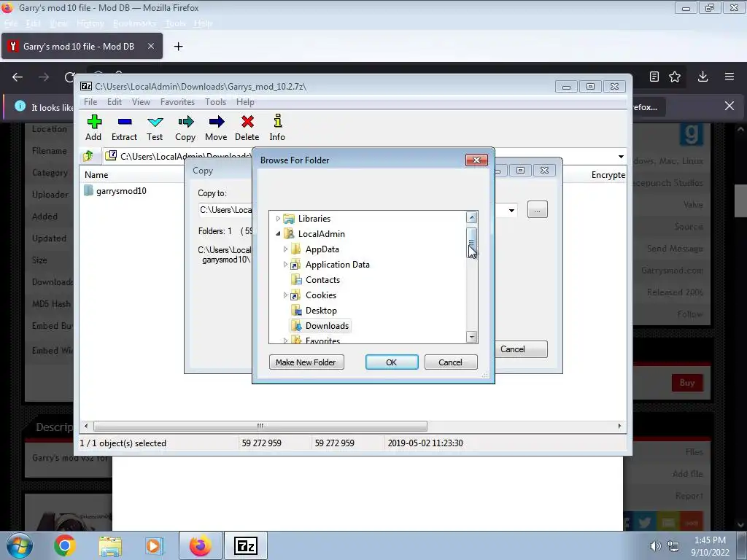The image size is (747, 560).
Task: Close the Browse For Folder dialog
Action: tap(476, 160)
